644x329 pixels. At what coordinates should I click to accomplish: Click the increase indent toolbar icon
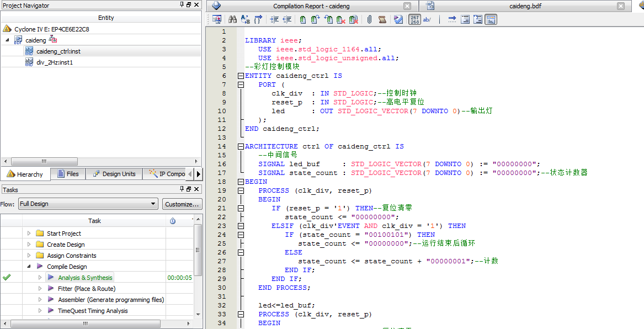pyautogui.click(x=274, y=20)
